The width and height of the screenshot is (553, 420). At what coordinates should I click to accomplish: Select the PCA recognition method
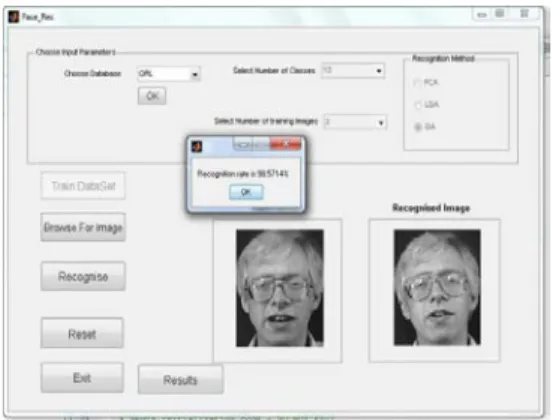tap(417, 83)
